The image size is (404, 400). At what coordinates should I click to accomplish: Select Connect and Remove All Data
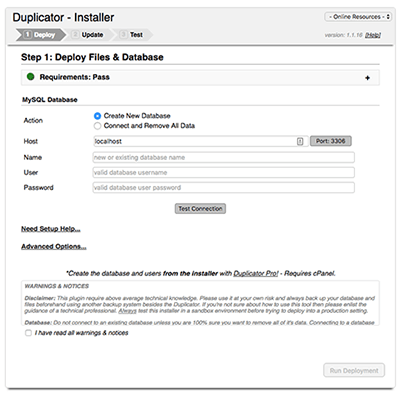click(97, 126)
